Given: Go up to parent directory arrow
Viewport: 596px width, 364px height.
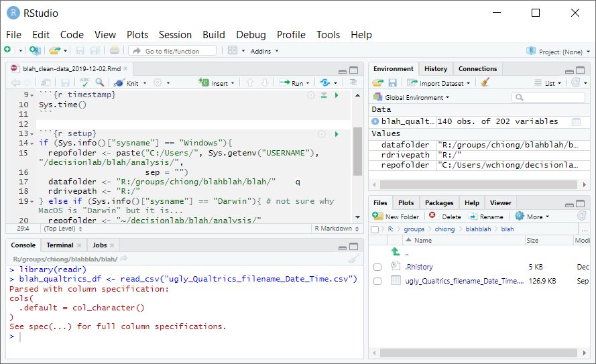Looking at the screenshot, I should click(x=396, y=252).
